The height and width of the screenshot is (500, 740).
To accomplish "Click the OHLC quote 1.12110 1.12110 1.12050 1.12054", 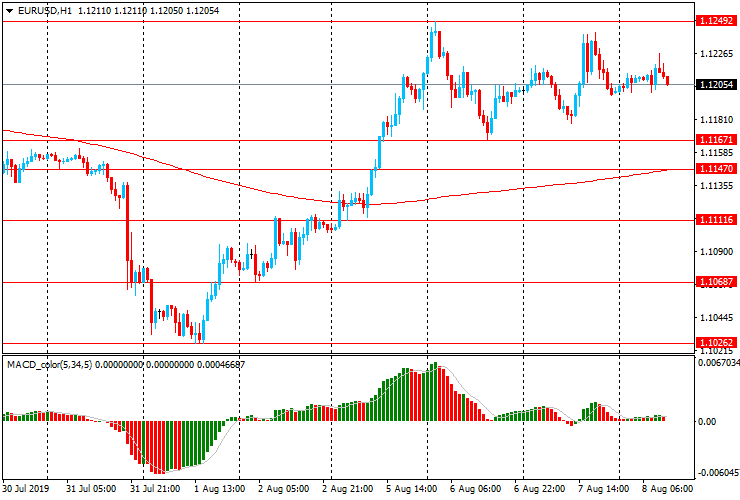I will pyautogui.click(x=148, y=10).
